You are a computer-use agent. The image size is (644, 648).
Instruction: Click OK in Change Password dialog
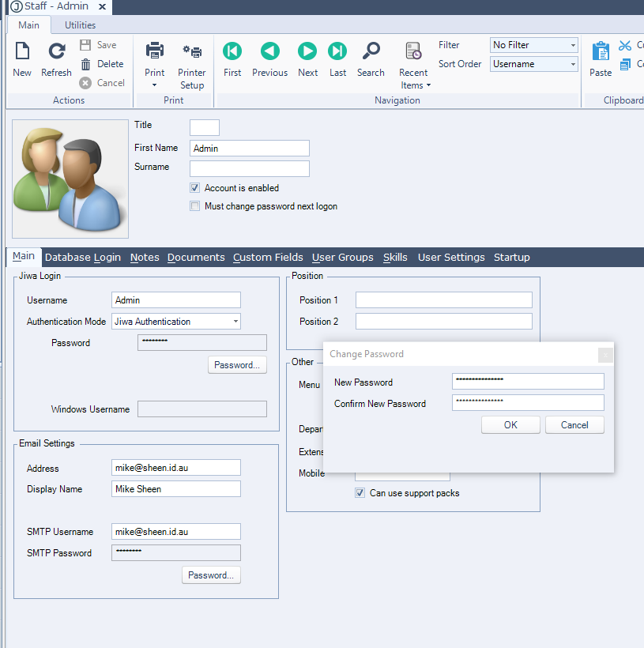pyautogui.click(x=510, y=425)
